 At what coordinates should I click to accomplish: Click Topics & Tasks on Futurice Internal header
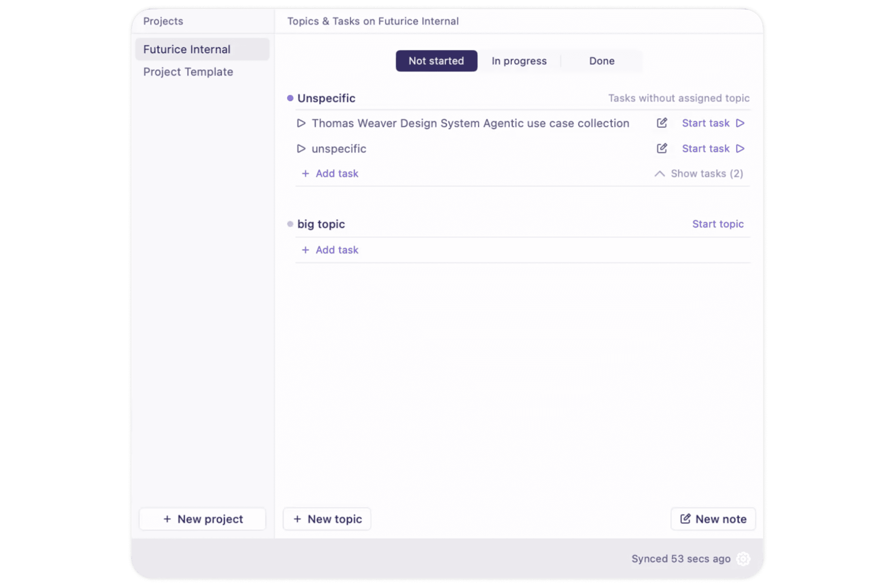click(x=373, y=21)
